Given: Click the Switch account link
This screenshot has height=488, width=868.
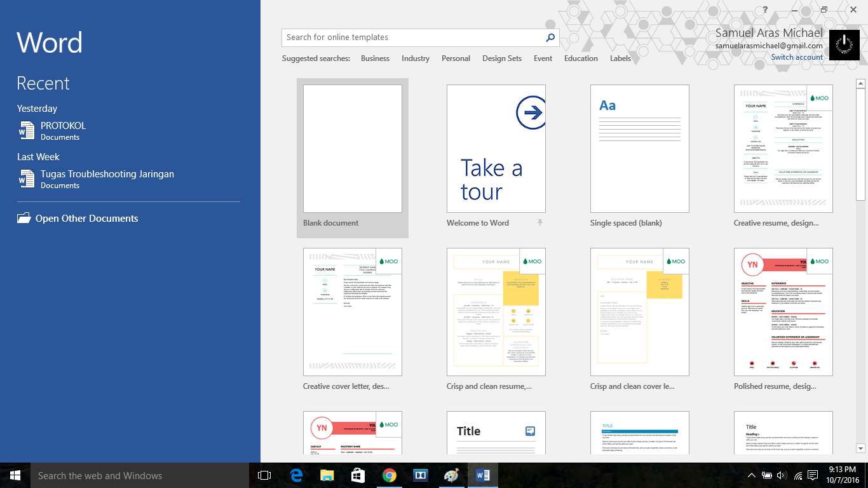Looking at the screenshot, I should tap(797, 57).
